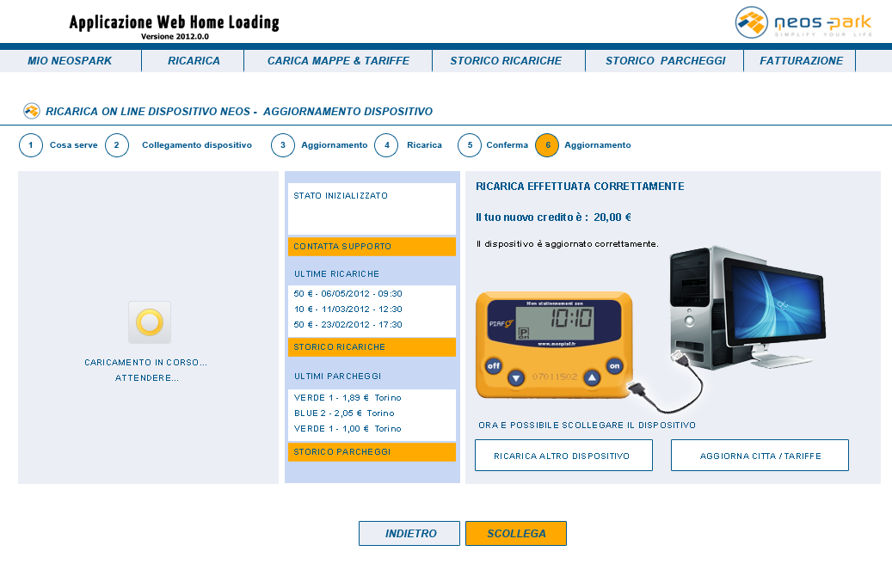Click the device display showing 10:10

tap(555, 323)
